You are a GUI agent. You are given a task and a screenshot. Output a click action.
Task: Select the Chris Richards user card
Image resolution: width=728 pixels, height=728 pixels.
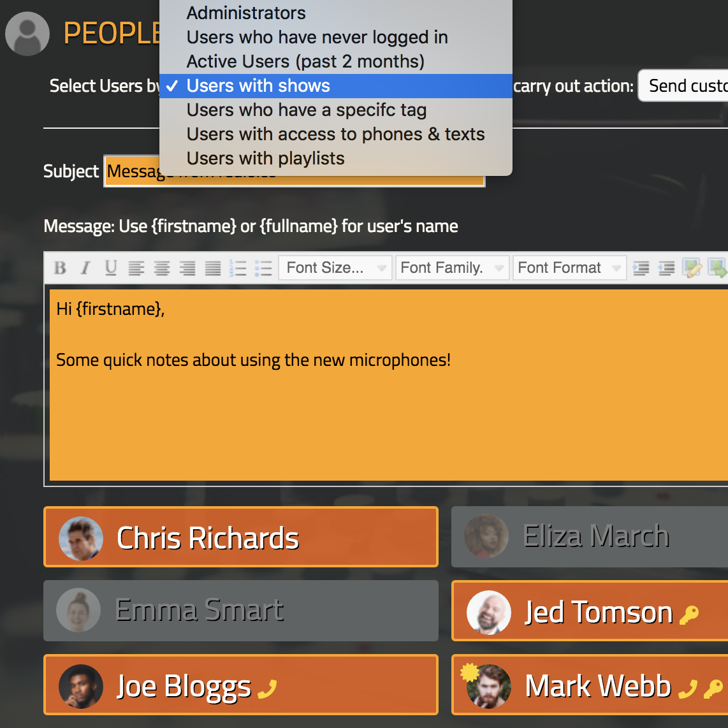pyautogui.click(x=241, y=537)
